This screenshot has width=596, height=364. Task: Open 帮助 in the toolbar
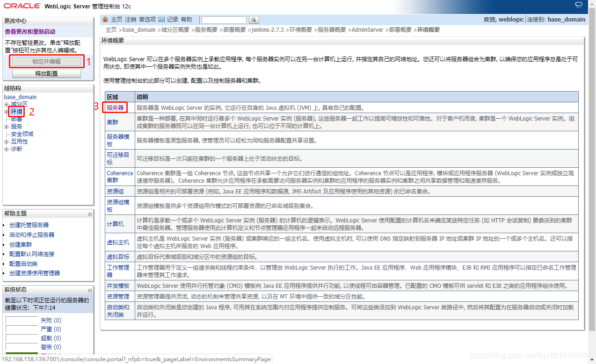pos(186,20)
